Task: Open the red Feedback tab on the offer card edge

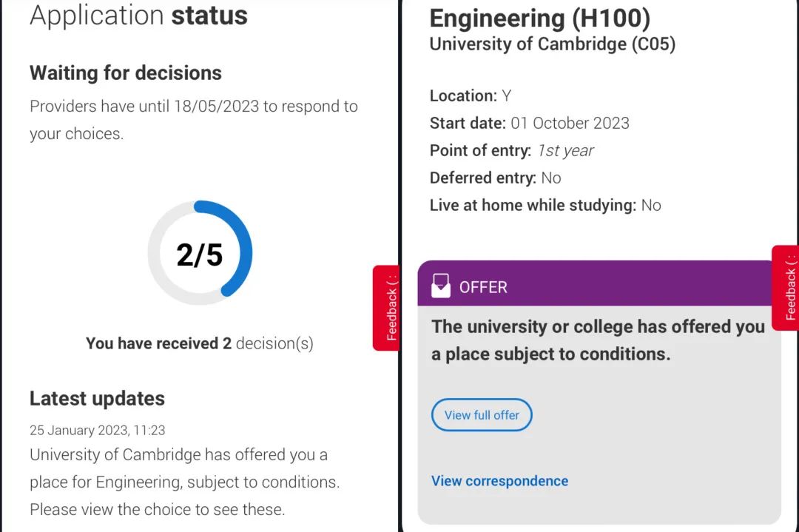Action: (785, 288)
